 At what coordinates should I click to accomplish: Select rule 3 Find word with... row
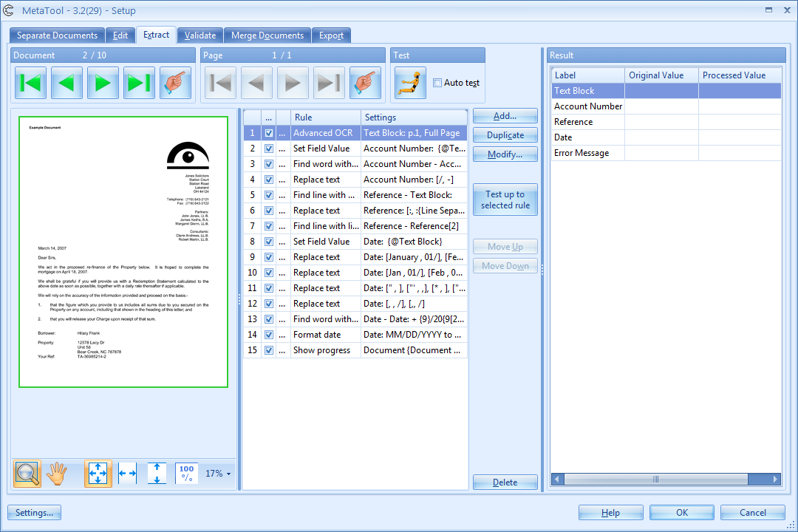tap(355, 164)
